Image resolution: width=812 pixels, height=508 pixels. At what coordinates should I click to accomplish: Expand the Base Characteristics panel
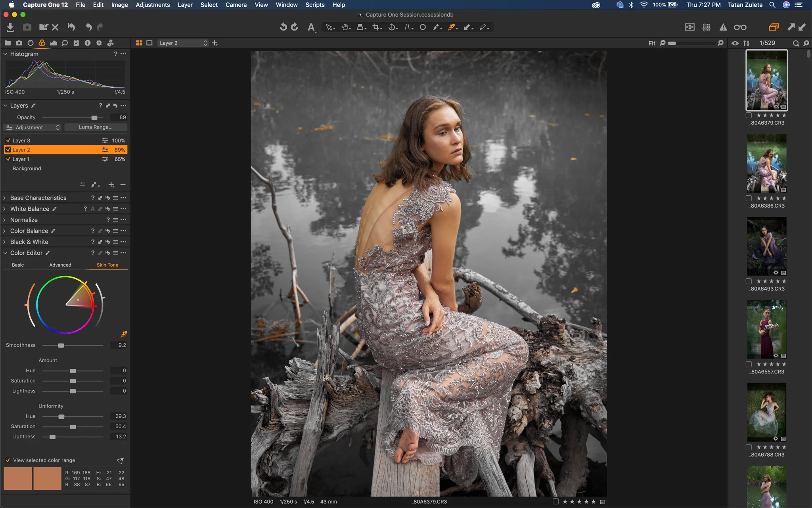tap(5, 198)
